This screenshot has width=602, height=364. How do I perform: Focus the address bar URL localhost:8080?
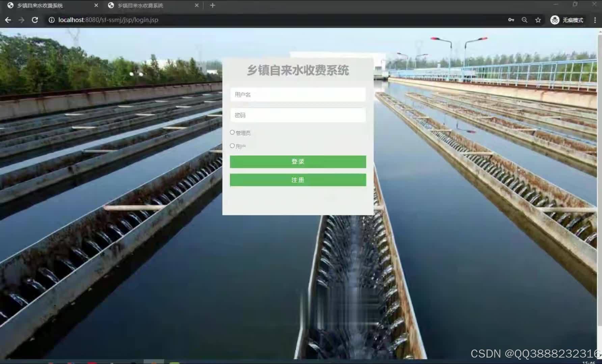pyautogui.click(x=108, y=20)
